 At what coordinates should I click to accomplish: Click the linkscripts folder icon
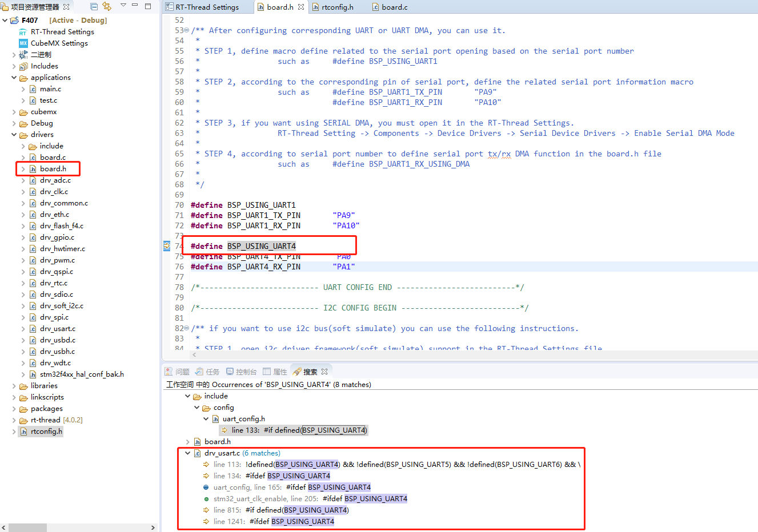(x=23, y=397)
